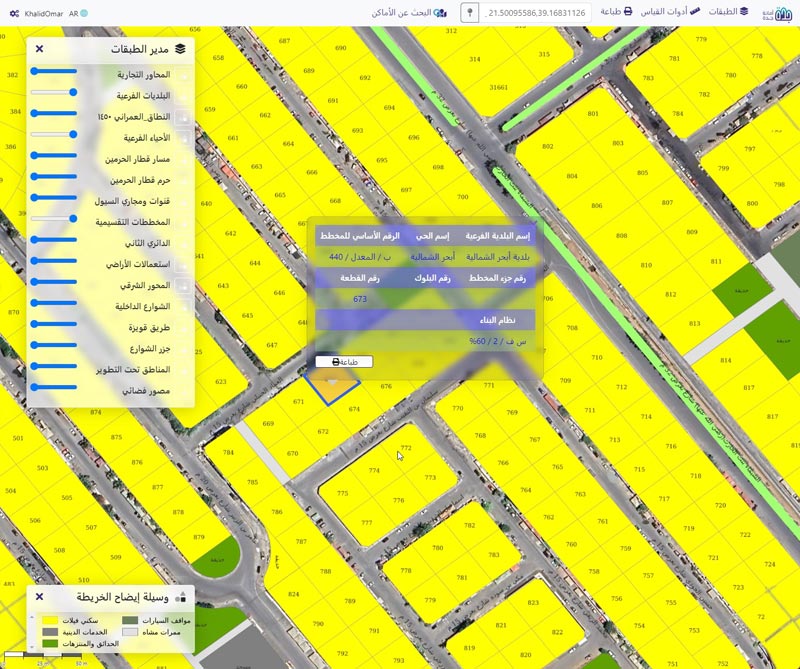Click the coordinates input field
Image resolution: width=800 pixels, height=669 pixels.
[x=538, y=12]
